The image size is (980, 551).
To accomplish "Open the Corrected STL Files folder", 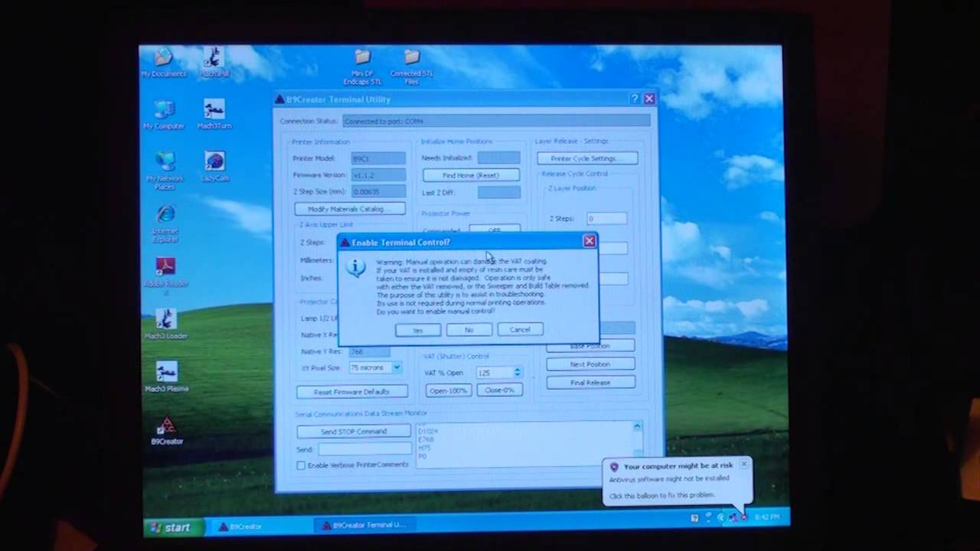I will 412,67.
